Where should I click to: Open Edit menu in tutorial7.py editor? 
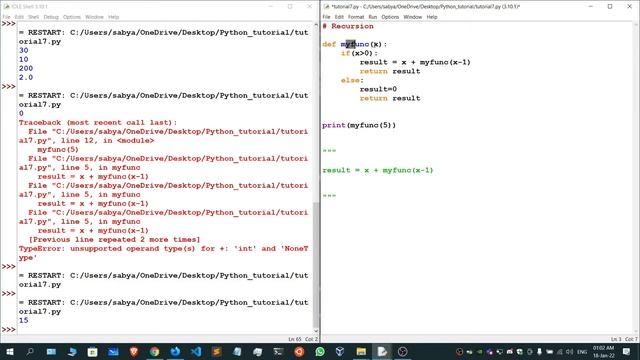[339, 17]
